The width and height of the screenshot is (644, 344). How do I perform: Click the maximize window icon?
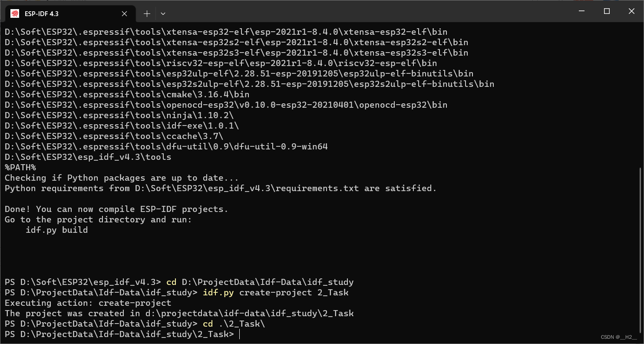[x=606, y=11]
